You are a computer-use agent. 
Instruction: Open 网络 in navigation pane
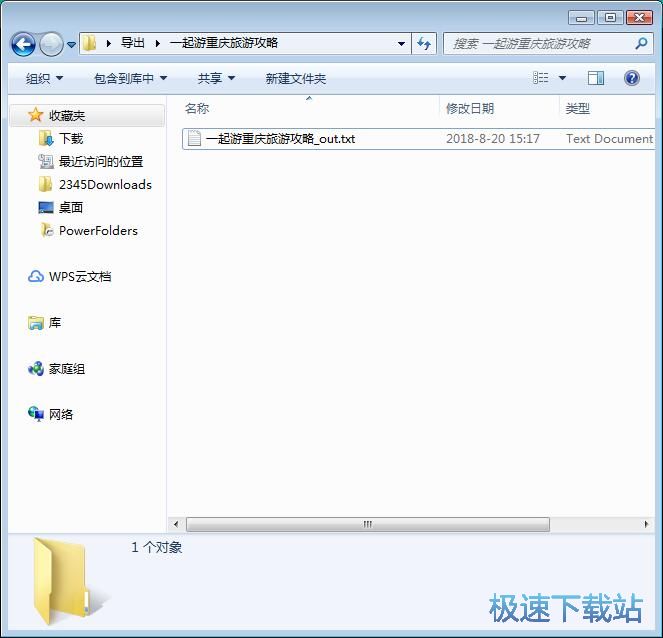click(x=61, y=415)
